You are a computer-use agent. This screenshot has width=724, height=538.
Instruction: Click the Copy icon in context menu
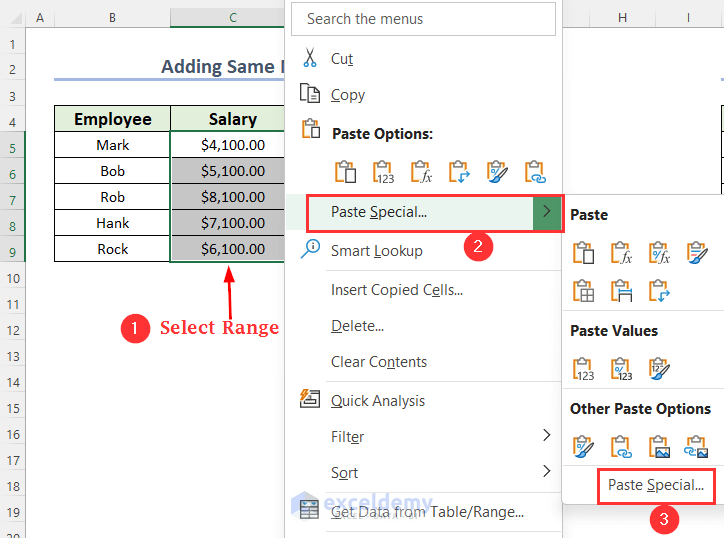click(x=310, y=94)
